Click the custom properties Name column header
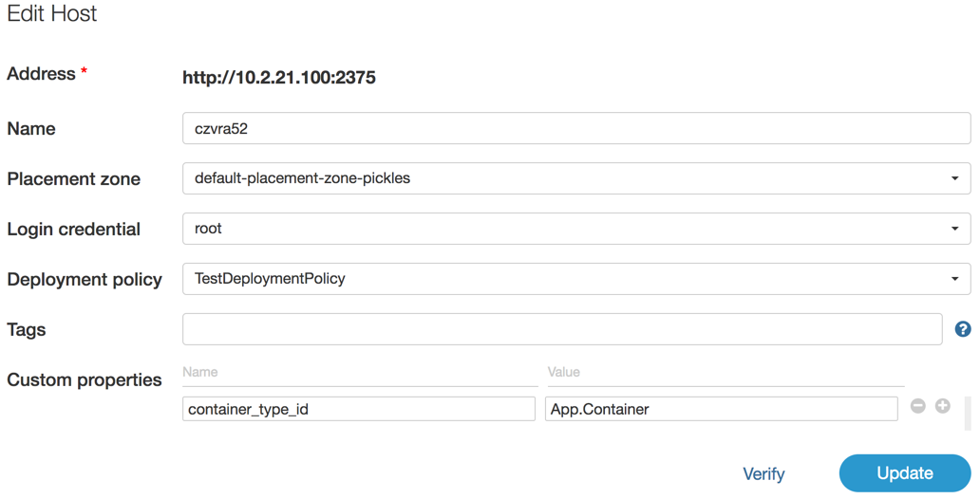The image size is (980, 499). 200,372
